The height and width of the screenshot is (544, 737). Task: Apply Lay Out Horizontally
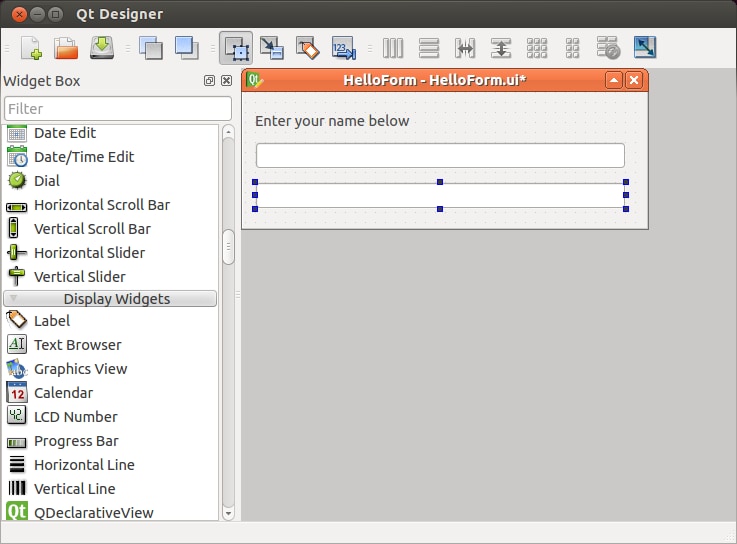[393, 48]
